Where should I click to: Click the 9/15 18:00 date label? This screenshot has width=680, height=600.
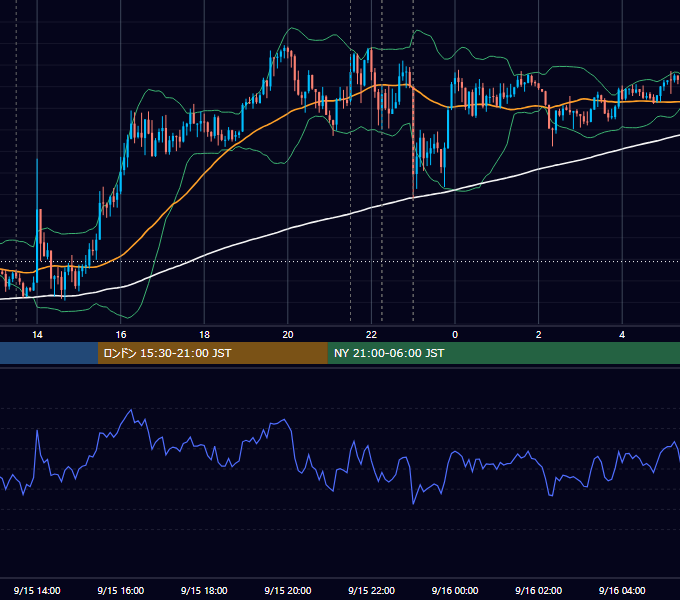pos(204,590)
